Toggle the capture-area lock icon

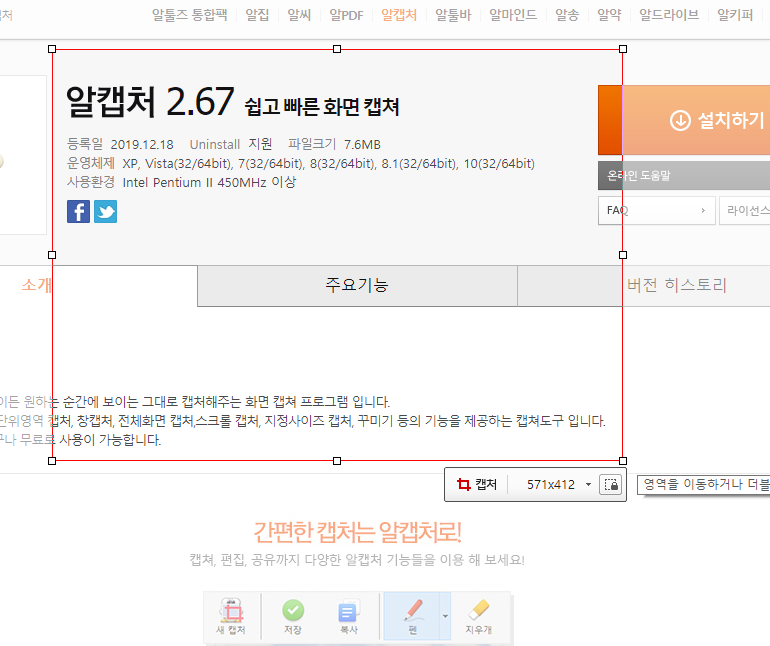(611, 484)
